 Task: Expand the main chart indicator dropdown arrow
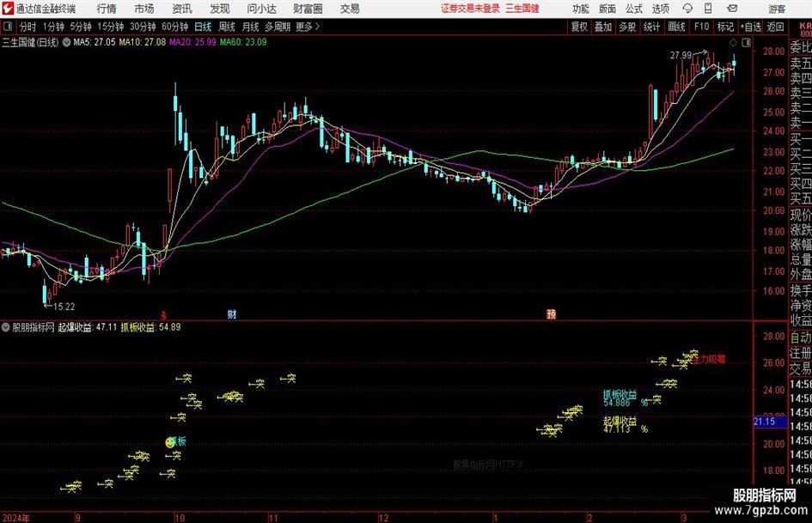point(66,42)
